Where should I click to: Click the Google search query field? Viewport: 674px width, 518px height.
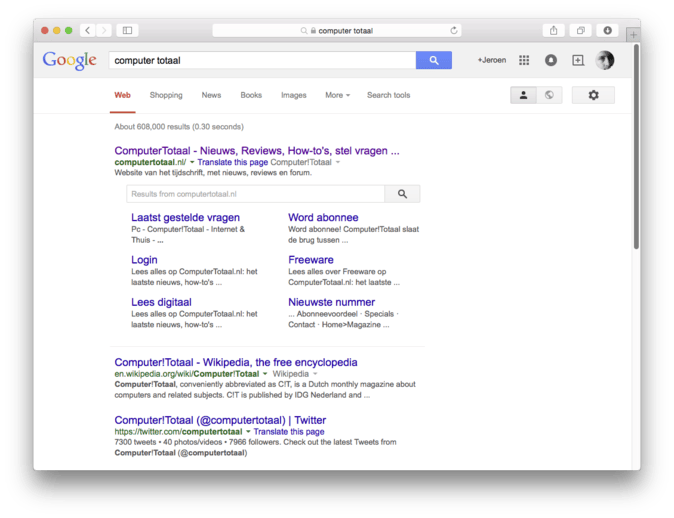pyautogui.click(x=262, y=60)
